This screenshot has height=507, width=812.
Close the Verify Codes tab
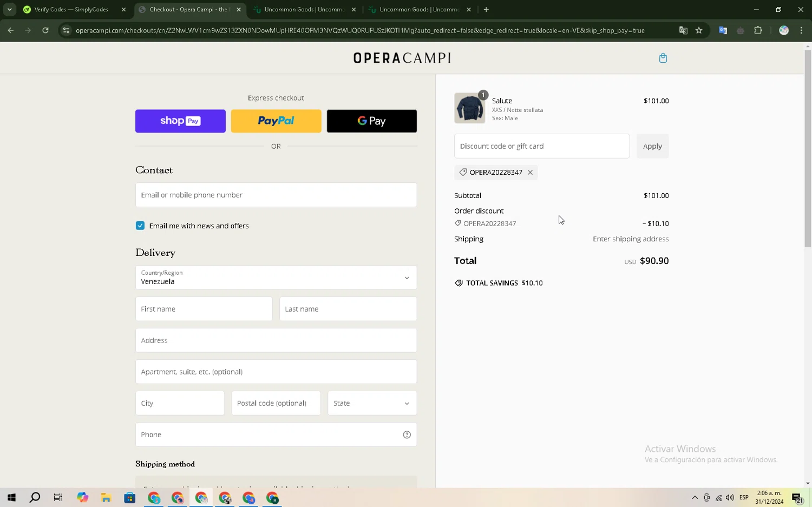pos(123,9)
